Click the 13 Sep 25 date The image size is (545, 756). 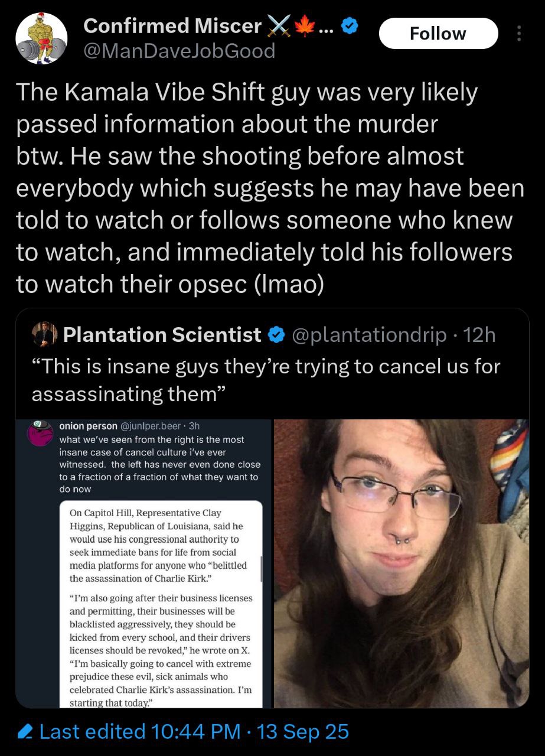point(303,732)
